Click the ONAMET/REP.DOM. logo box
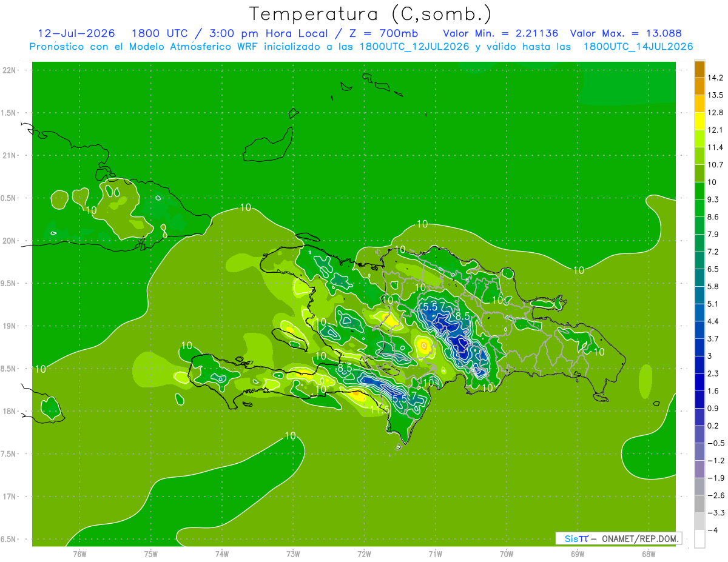This screenshot has height=562, width=728. pos(618,538)
